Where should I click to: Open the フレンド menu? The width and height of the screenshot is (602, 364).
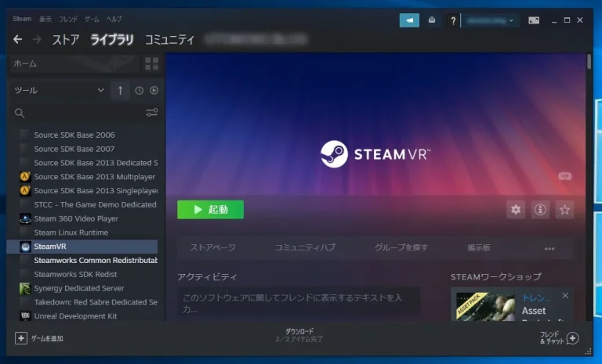(68, 19)
